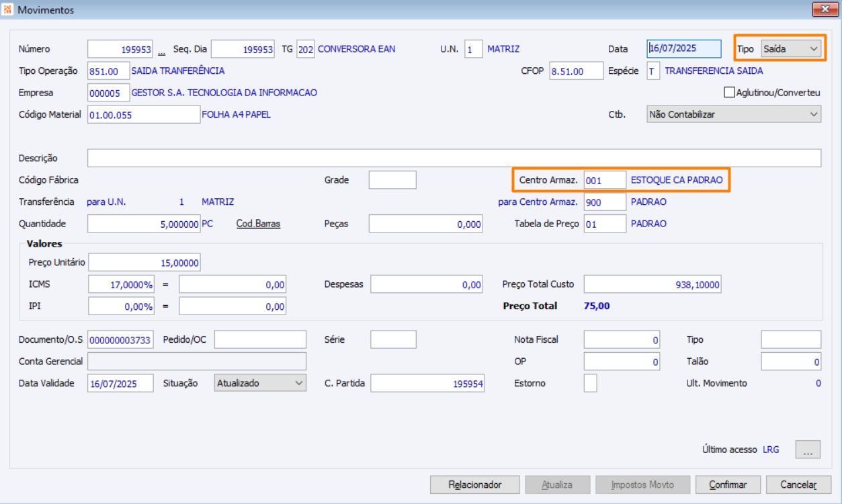The width and height of the screenshot is (842, 504).
Task: Click the Relacionador button
Action: click(x=475, y=485)
